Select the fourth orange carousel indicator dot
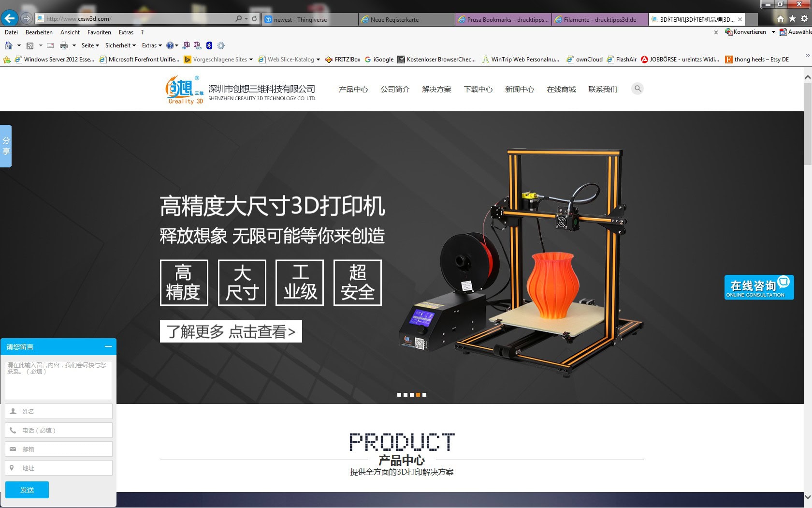Viewport: 812px width, 508px height. (x=418, y=395)
